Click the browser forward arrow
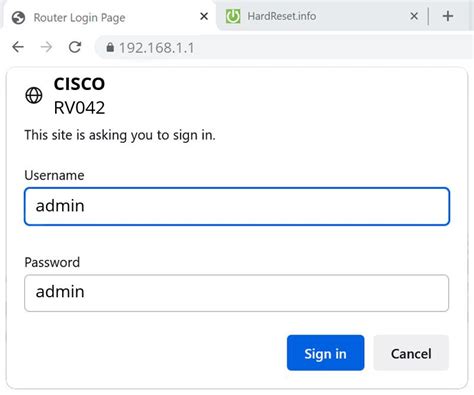 pyautogui.click(x=46, y=47)
